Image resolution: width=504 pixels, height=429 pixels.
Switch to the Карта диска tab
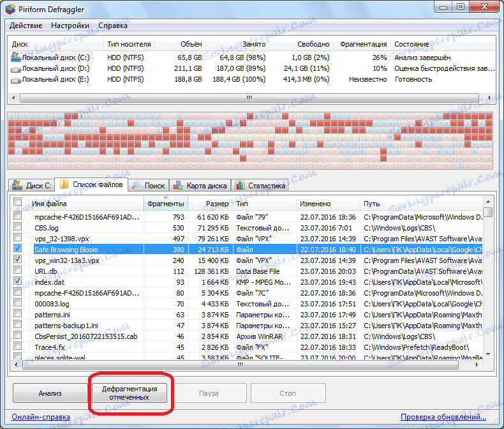click(200, 186)
